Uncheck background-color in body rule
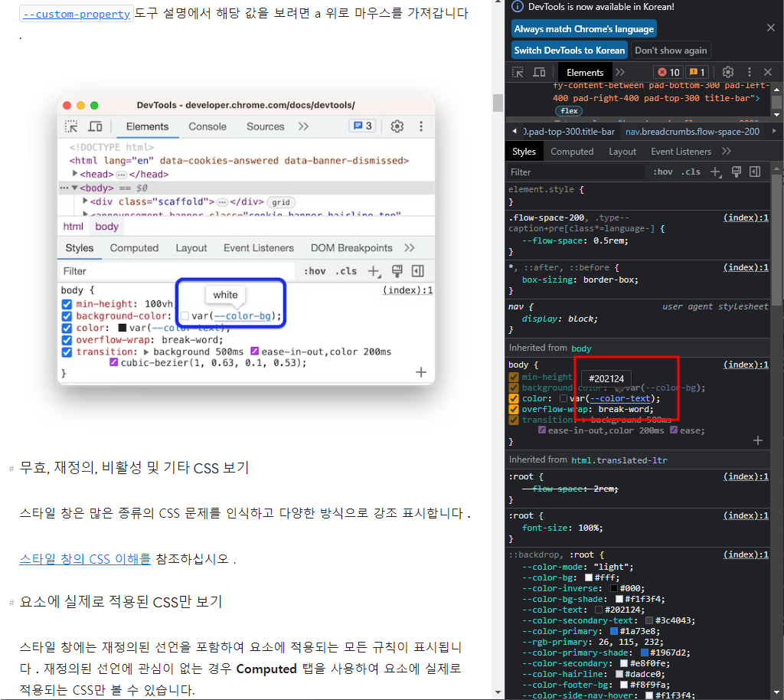 tap(514, 388)
